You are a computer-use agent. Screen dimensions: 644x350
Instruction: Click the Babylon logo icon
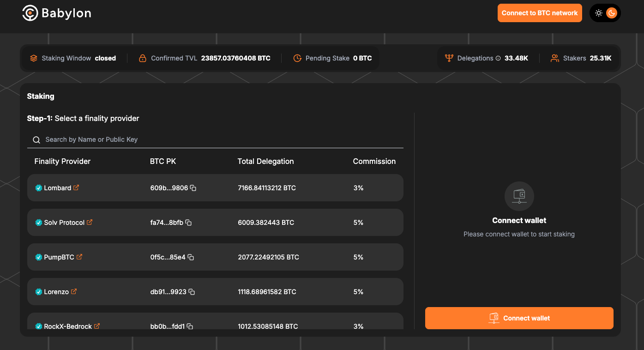30,13
